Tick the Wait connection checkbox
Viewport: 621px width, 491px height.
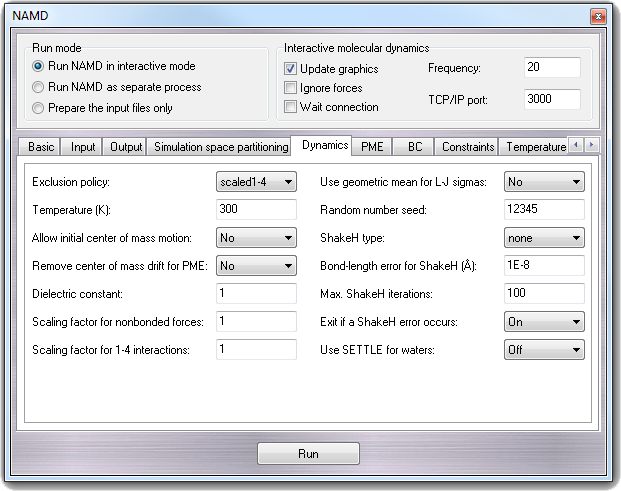click(291, 107)
